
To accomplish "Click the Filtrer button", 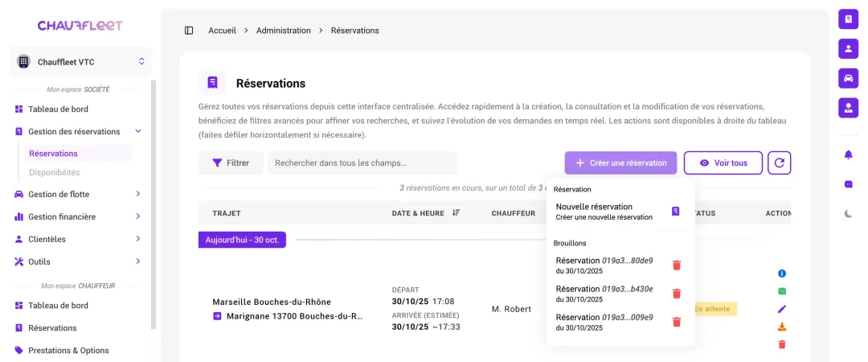I will point(231,163).
